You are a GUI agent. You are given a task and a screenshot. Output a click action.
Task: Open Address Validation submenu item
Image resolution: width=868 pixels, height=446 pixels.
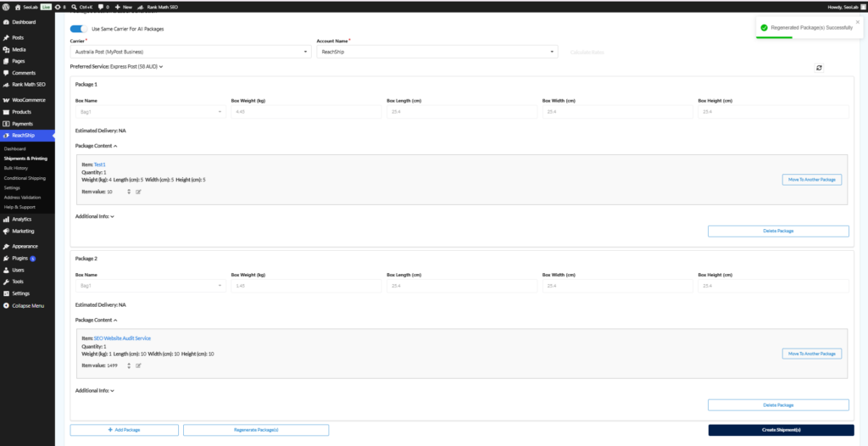tap(23, 198)
